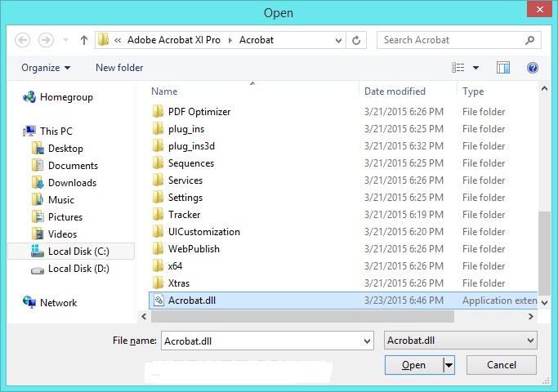This screenshot has width=558, height=392.
Task: Open the File name dropdown arrow
Action: 368,341
